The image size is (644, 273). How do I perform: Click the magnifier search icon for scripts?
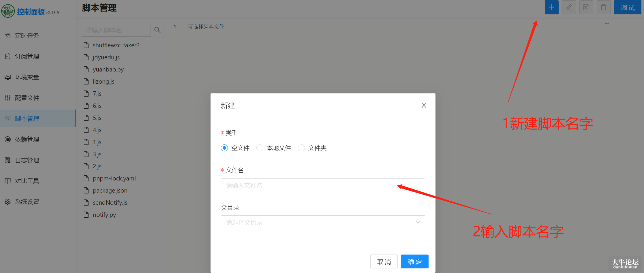pos(157,30)
